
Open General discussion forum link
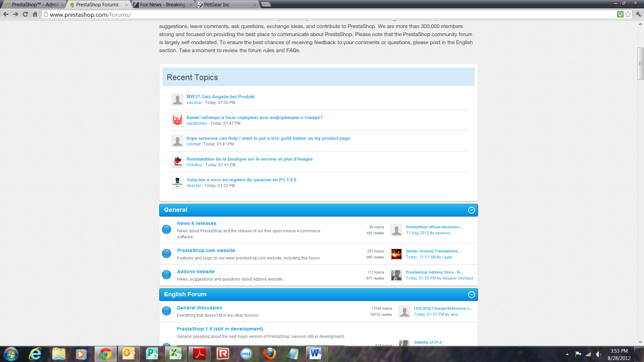click(x=199, y=308)
